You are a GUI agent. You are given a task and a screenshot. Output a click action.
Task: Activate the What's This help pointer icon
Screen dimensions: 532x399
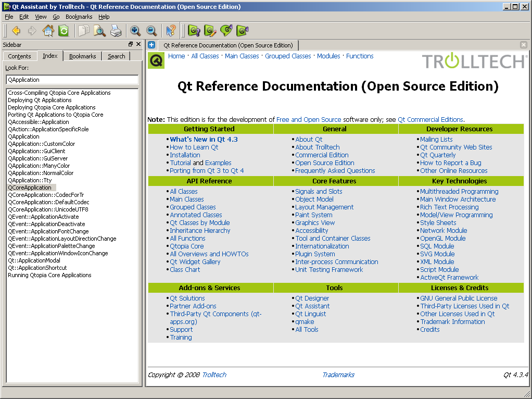pos(171,31)
